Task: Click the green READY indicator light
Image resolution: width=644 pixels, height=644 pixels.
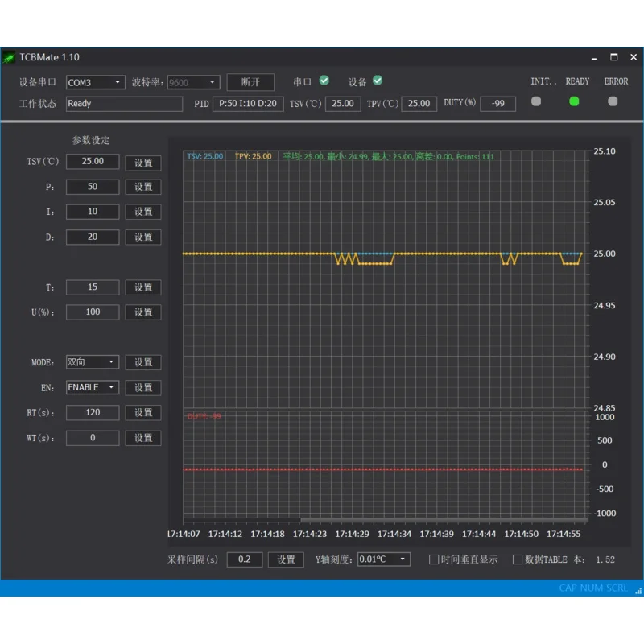Action: tap(574, 101)
